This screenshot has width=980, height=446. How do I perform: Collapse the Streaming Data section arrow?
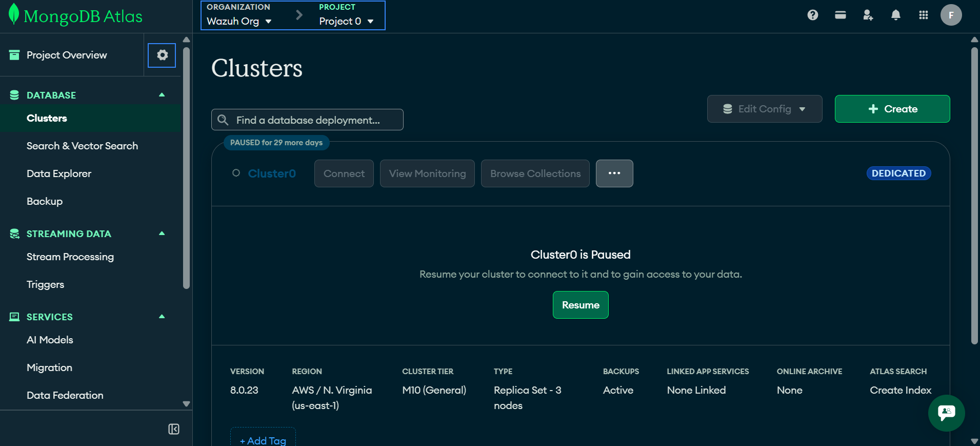click(162, 234)
